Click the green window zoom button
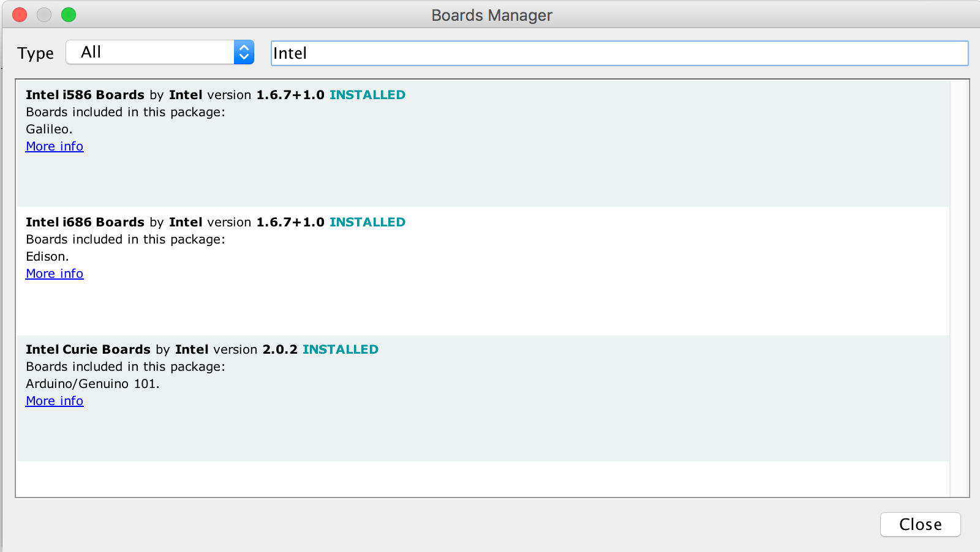This screenshot has width=980, height=552. tap(69, 15)
